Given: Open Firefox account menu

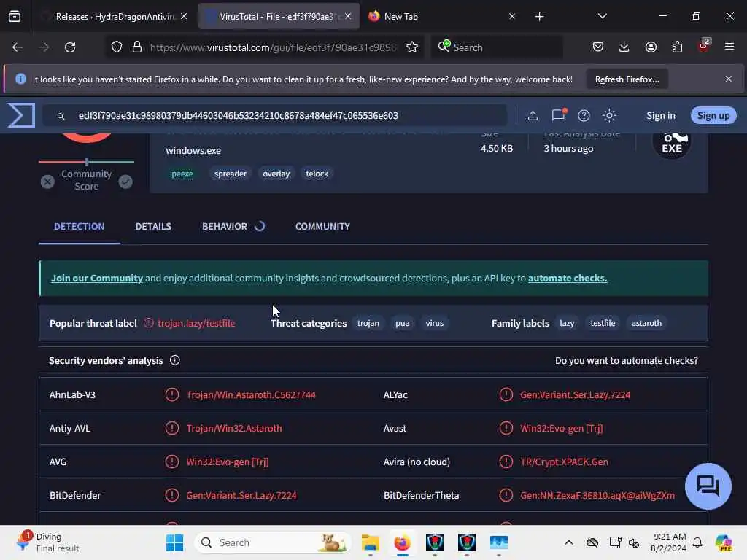Looking at the screenshot, I should (x=651, y=47).
